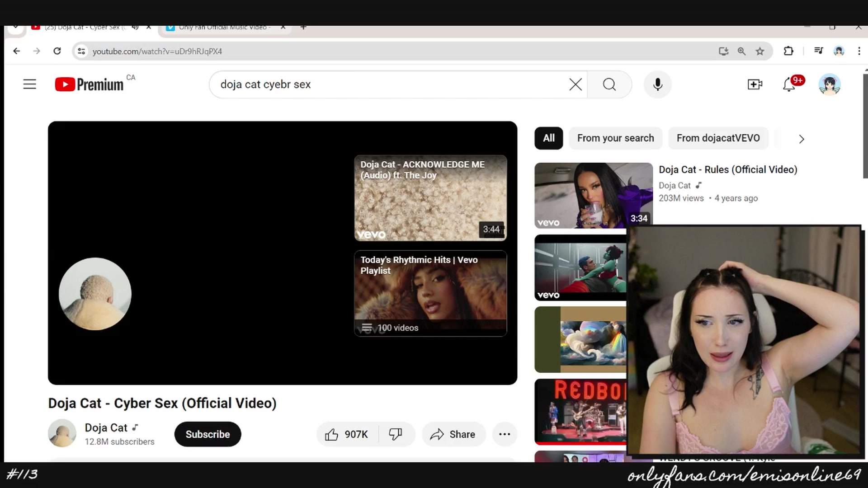Subscribe to the Doja Cat channel
The width and height of the screenshot is (868, 488).
[x=208, y=434]
